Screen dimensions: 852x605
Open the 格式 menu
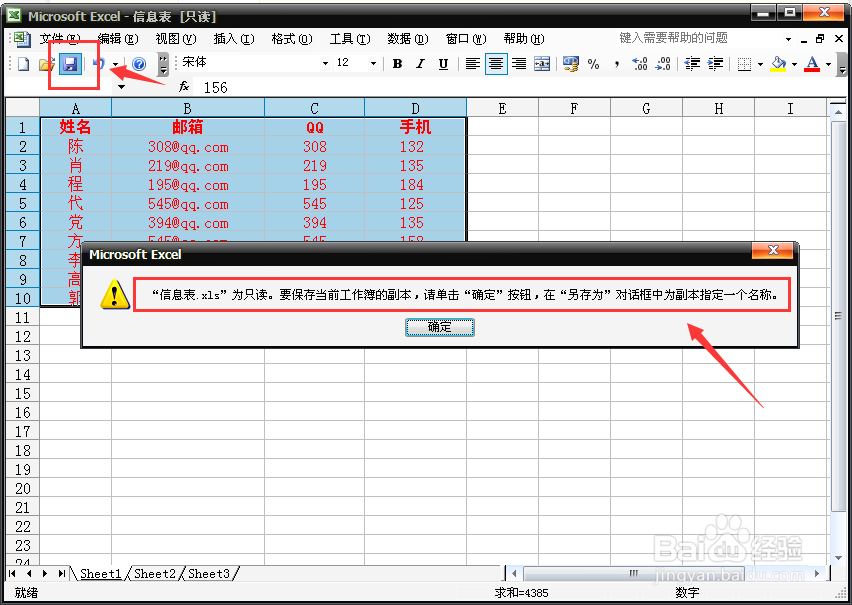(292, 39)
